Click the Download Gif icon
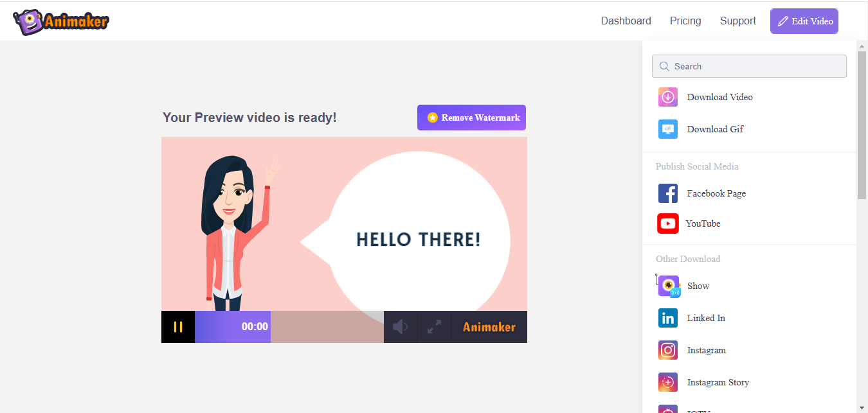The height and width of the screenshot is (413, 868). point(668,129)
